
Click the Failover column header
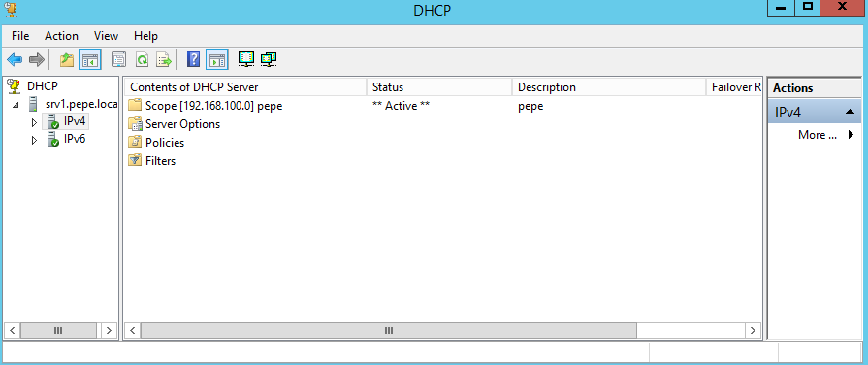point(734,87)
